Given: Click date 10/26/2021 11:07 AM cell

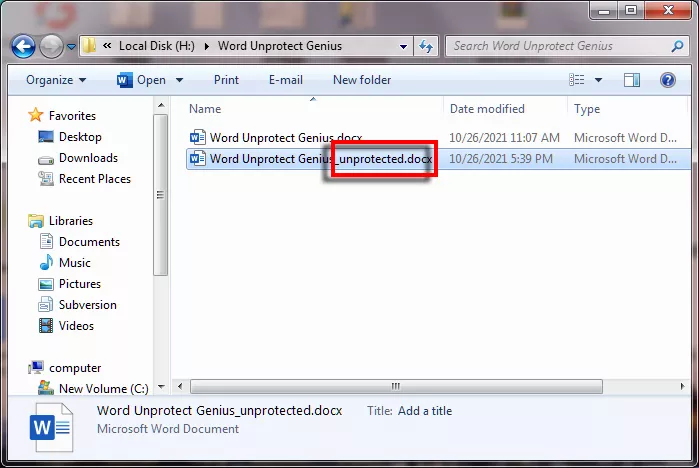Looking at the screenshot, I should [x=504, y=138].
